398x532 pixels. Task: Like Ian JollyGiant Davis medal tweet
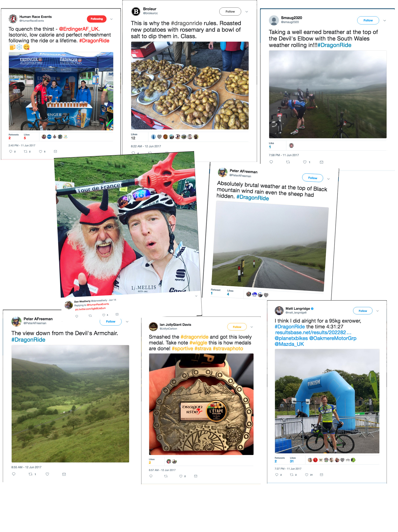[x=181, y=476]
